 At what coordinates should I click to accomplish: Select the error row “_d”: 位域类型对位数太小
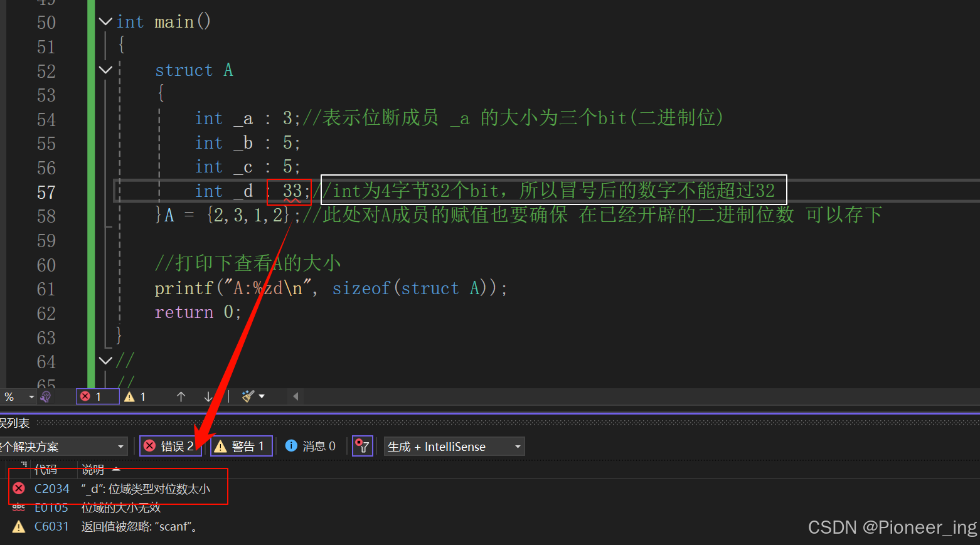pyautogui.click(x=146, y=489)
